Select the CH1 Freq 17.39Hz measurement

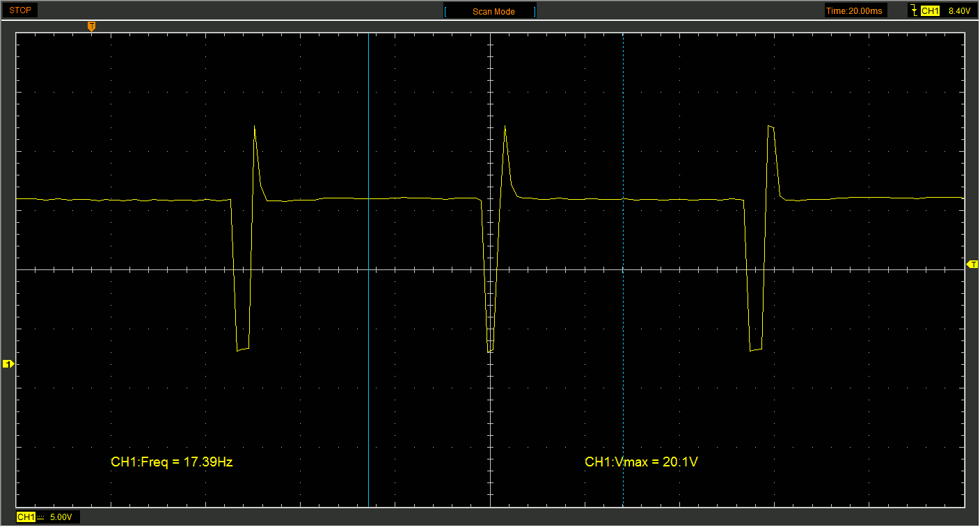171,462
